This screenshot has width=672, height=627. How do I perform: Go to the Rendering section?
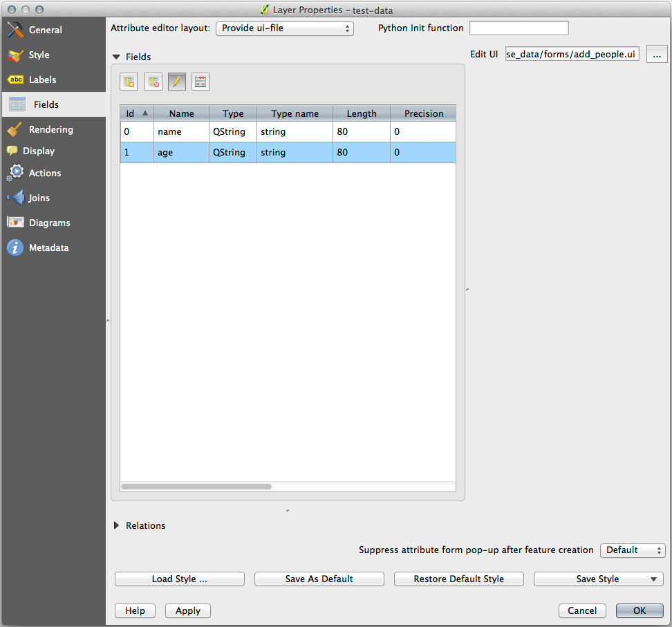tap(50, 129)
